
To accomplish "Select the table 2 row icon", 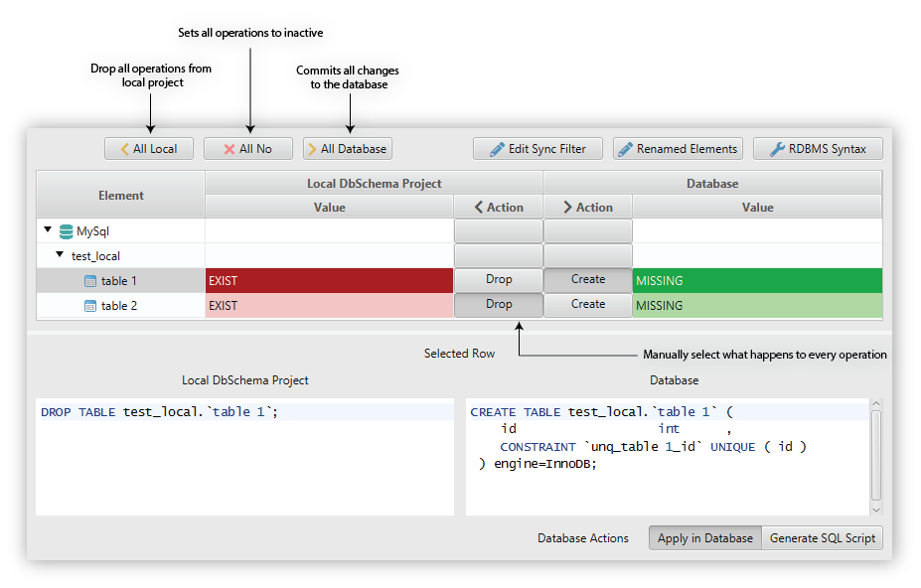I will [x=90, y=306].
